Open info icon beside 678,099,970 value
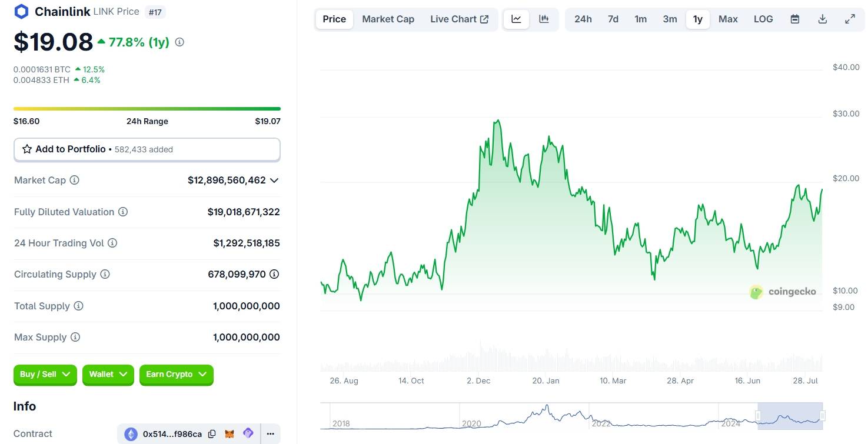868x444 pixels. click(x=274, y=274)
